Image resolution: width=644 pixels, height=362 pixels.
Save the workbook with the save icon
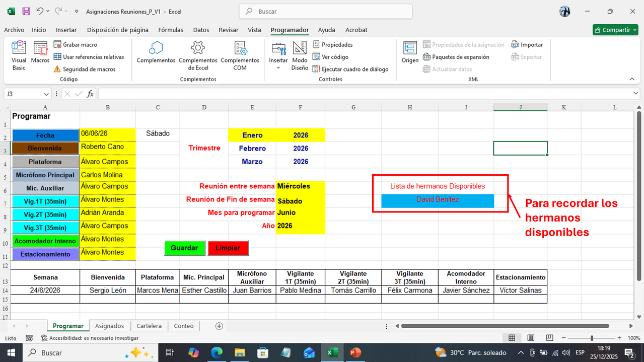click(26, 11)
